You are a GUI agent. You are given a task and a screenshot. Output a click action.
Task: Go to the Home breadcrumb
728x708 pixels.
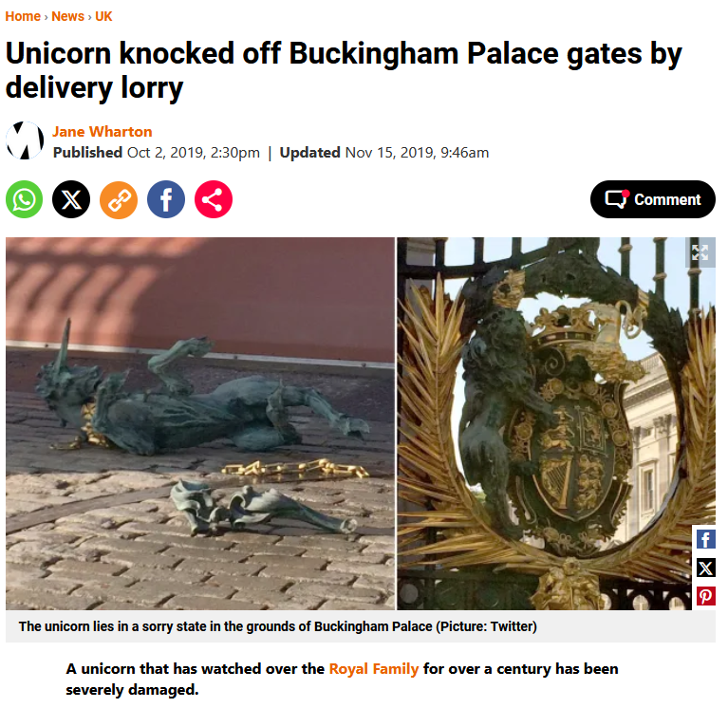pyautogui.click(x=23, y=17)
